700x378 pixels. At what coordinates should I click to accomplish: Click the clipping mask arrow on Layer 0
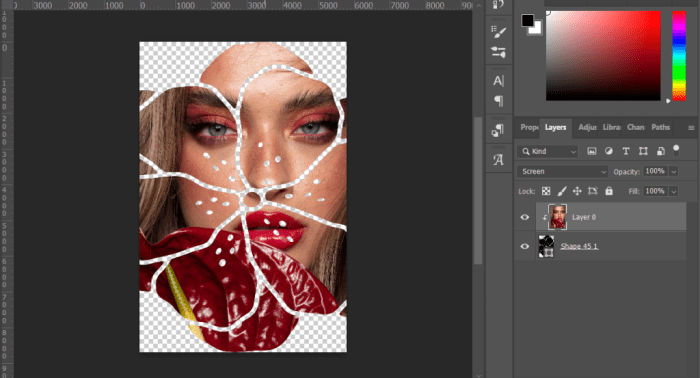[544, 218]
